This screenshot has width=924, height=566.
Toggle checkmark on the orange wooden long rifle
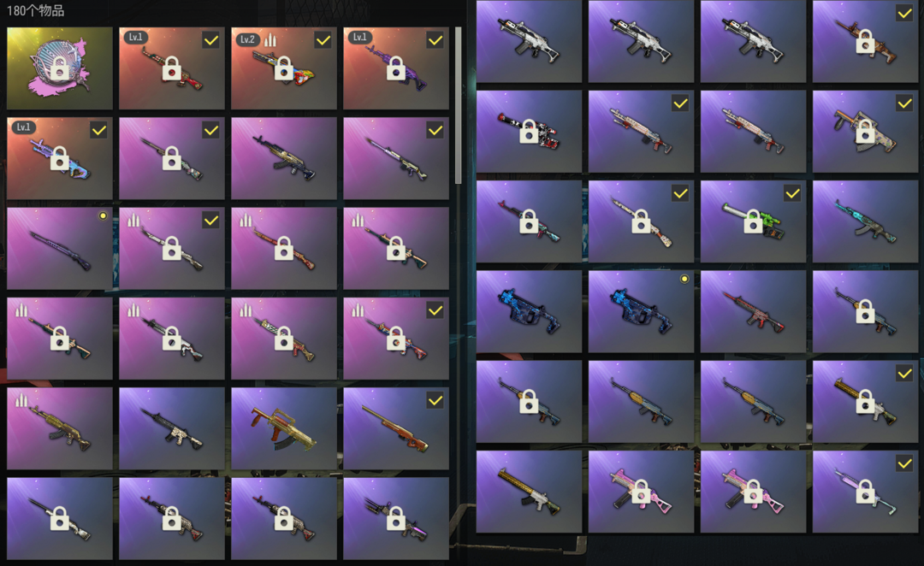(x=435, y=400)
